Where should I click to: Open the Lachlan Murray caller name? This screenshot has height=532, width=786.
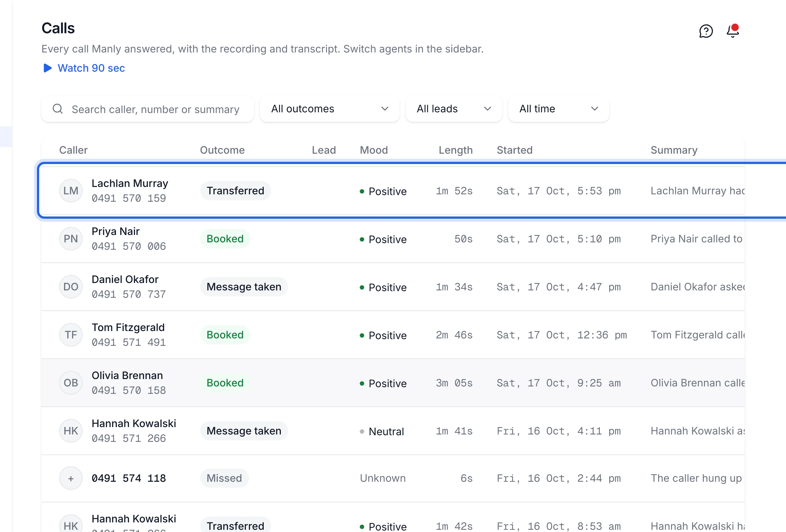coord(130,183)
